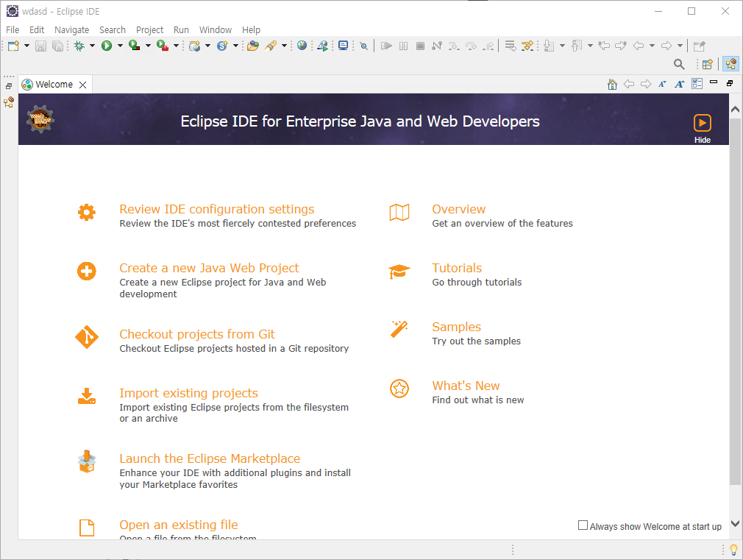Click the Next Annotation icon

[549, 46]
